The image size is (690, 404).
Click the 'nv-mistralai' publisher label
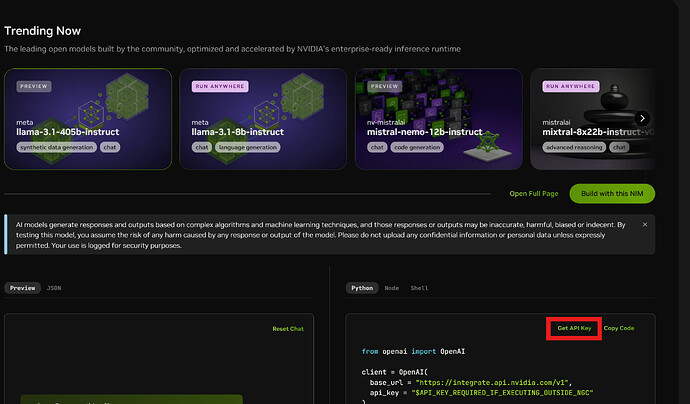pyautogui.click(x=386, y=122)
